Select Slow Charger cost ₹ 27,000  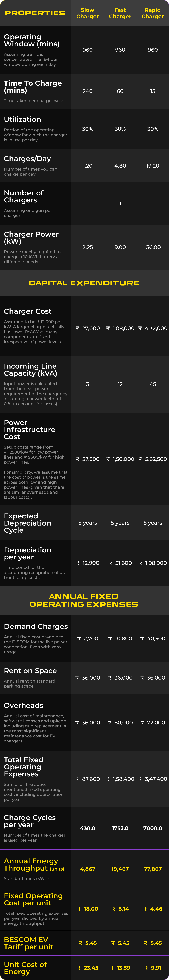pos(88,328)
